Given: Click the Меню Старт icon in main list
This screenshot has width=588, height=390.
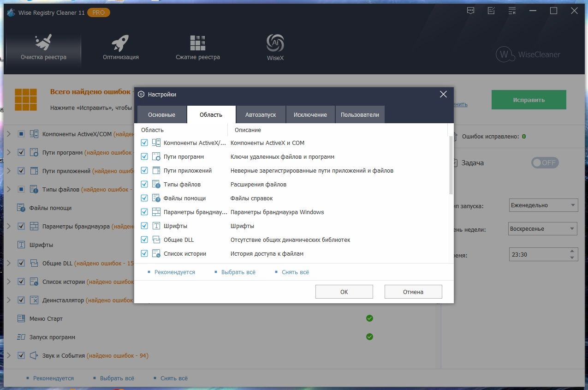Looking at the screenshot, I should [21, 318].
